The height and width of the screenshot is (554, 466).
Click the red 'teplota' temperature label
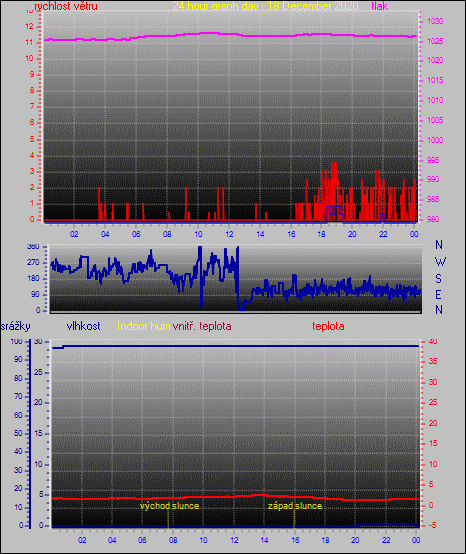click(x=328, y=326)
